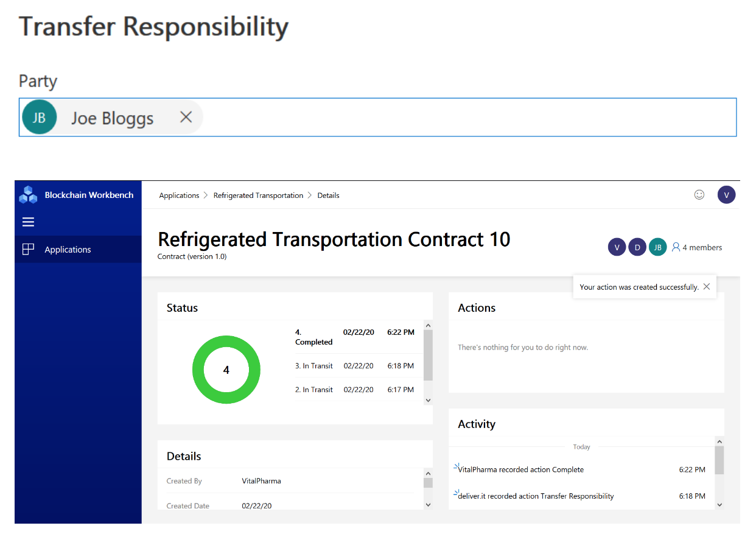Image resolution: width=756 pixels, height=548 pixels.
Task: Go to Applications breadcrumb link
Action: 179,195
